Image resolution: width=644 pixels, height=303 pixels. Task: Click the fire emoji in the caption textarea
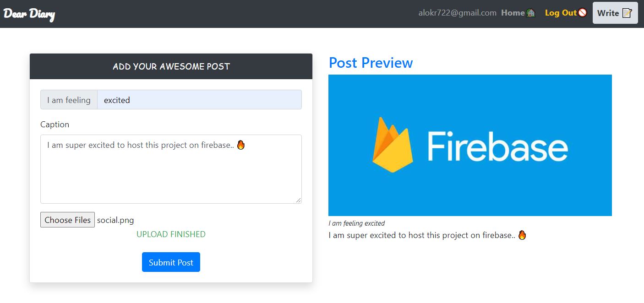coord(241,145)
